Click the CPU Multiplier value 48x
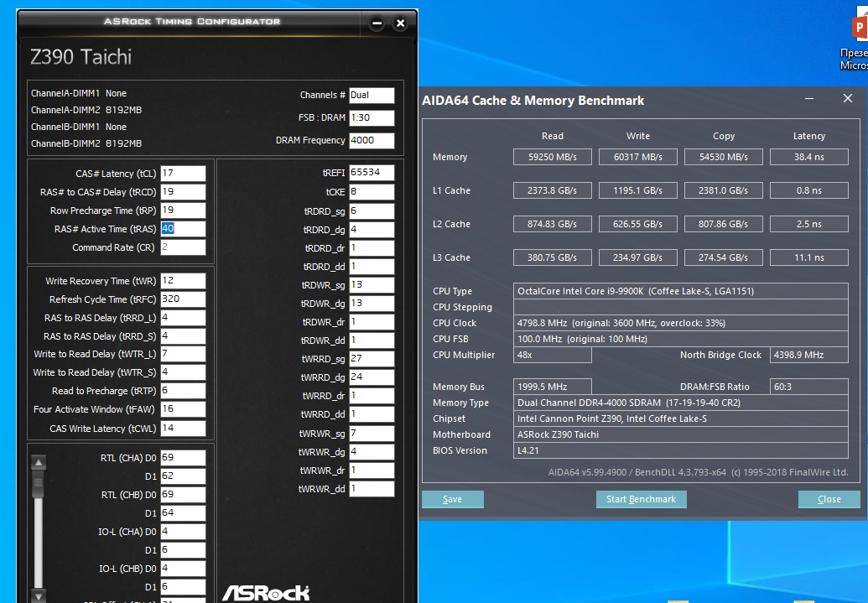 pos(553,355)
